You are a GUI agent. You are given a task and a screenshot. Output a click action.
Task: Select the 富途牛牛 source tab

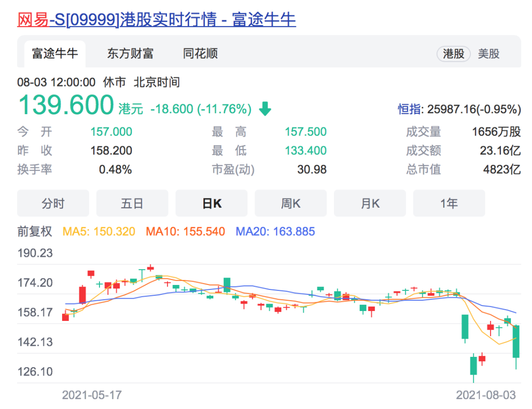click(x=55, y=54)
